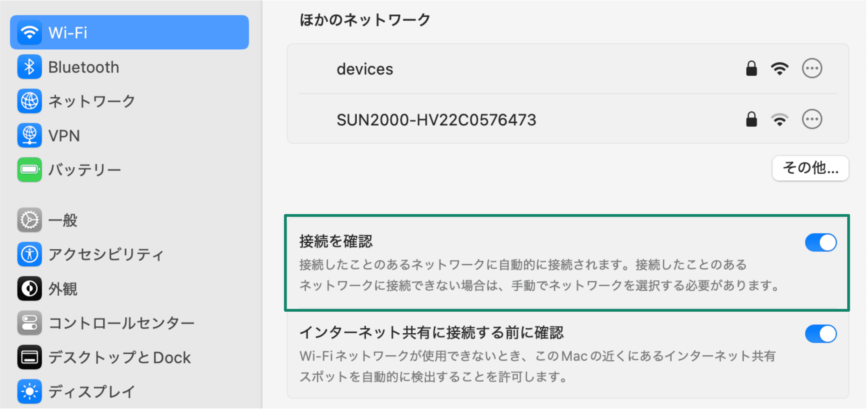868x410 pixels.
Task: Click the コントロールセンター sidebar icon
Action: pyautogui.click(x=29, y=323)
